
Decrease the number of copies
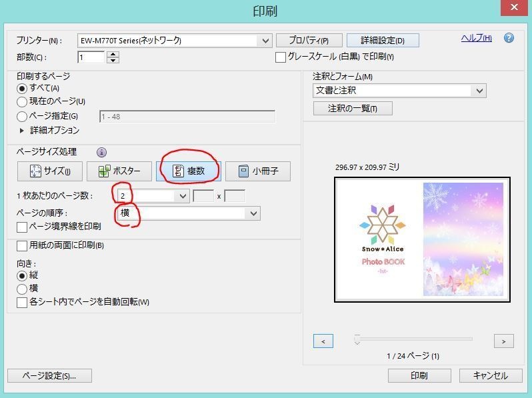(113, 61)
